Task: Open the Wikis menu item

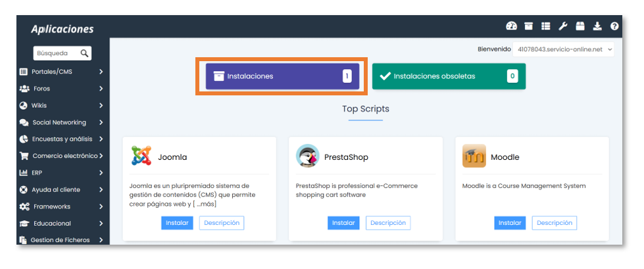Action: (62, 105)
